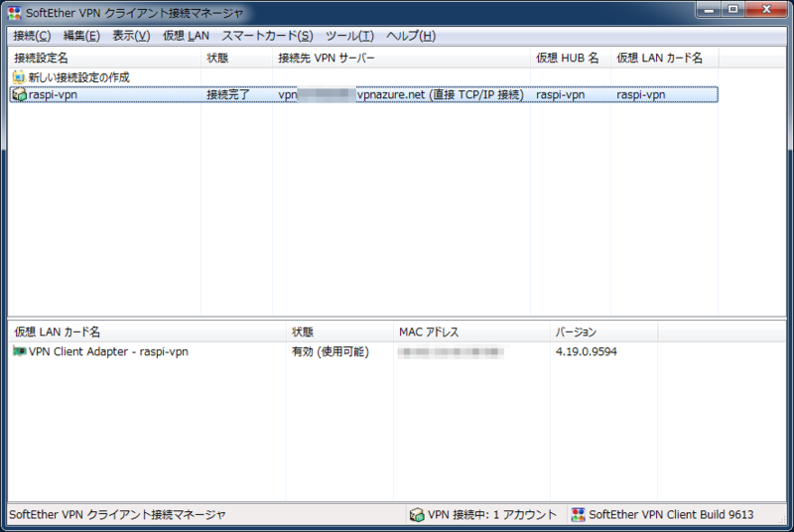Open the 仮想 LAN menu
The height and width of the screenshot is (532, 794).
(186, 36)
